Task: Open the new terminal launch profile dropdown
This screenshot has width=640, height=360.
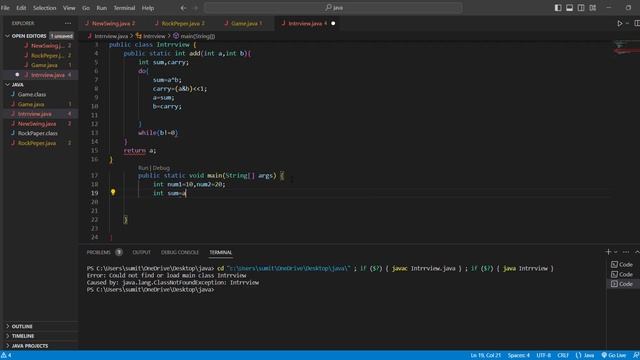Action: point(616,252)
